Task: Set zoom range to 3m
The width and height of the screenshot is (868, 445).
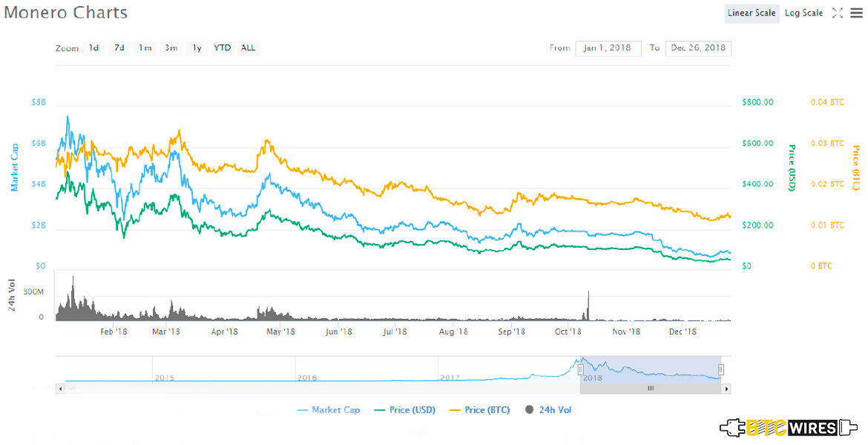Action: pos(171,48)
